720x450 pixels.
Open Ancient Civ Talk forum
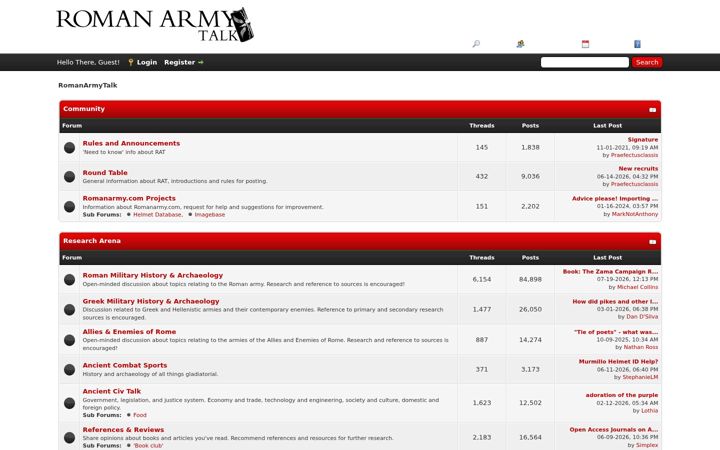(112, 391)
